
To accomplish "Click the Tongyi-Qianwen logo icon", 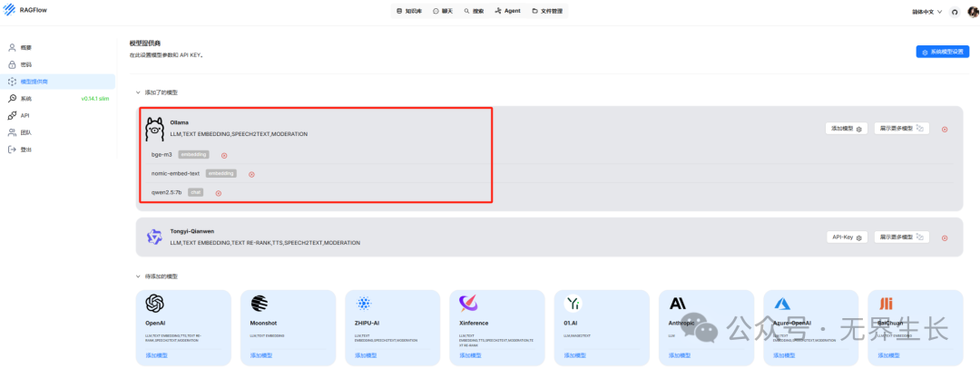I will (153, 237).
